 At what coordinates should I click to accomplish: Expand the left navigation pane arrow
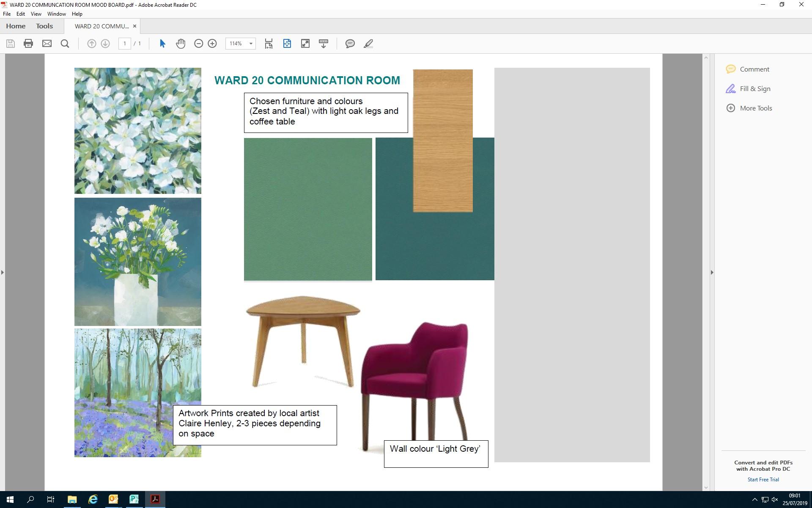(x=3, y=272)
